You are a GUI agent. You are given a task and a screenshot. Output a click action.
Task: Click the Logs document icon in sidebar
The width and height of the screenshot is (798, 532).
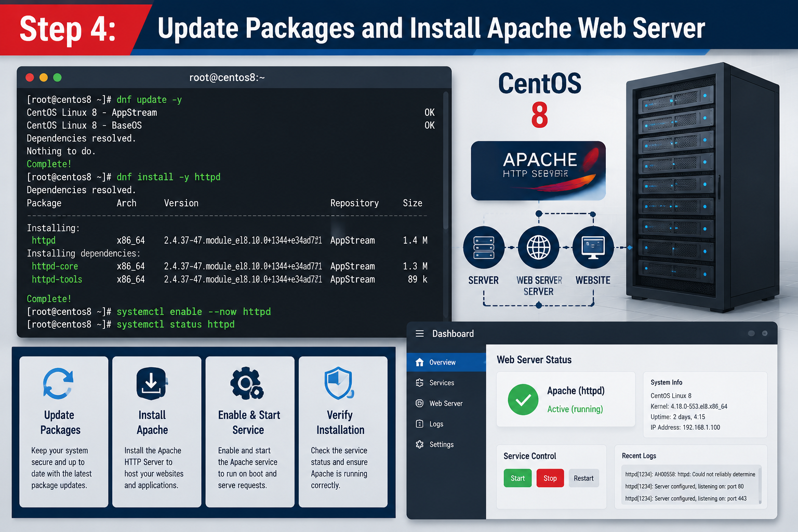(420, 424)
